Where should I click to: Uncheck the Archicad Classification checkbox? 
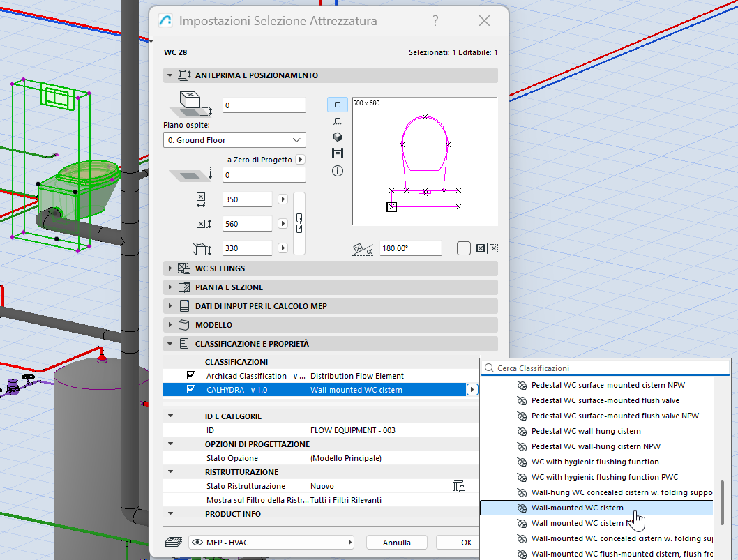(x=191, y=376)
